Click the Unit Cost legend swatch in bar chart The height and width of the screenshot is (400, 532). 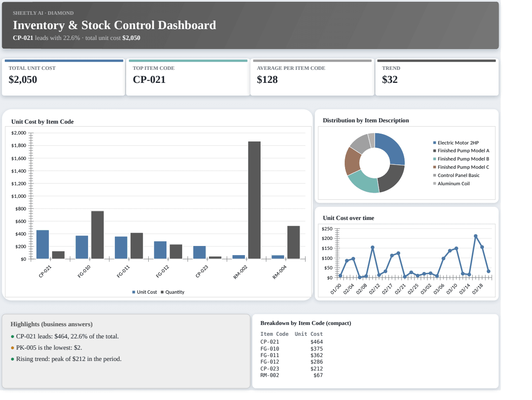pyautogui.click(x=134, y=292)
